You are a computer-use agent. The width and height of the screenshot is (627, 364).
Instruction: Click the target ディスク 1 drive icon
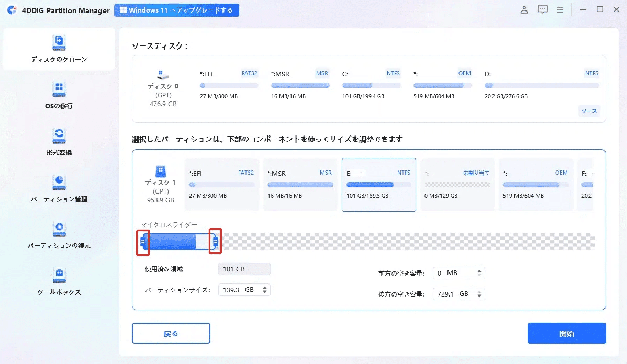[x=160, y=172]
